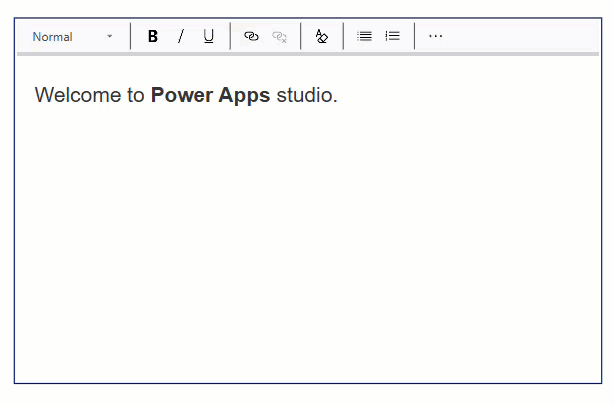Viewport: 614px width, 404px height.
Task: Click the bold text 'Power Apps'
Action: (210, 95)
